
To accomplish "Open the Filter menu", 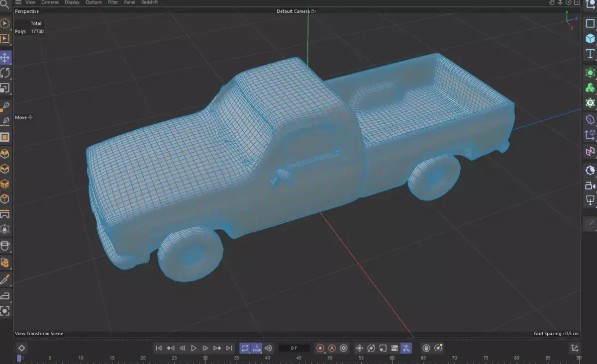I will [113, 2].
